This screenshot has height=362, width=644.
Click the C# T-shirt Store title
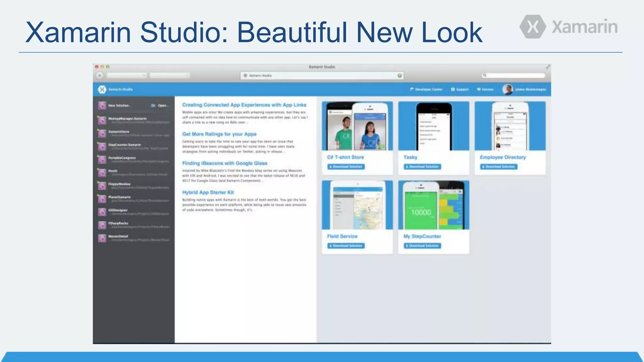(346, 157)
